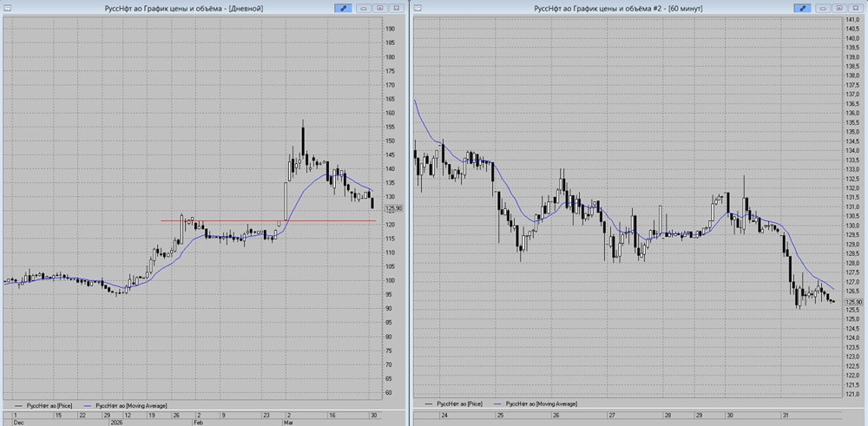
Task: Click the [Moving Average] legend entry in the 60 минут chart
Action: [536, 404]
